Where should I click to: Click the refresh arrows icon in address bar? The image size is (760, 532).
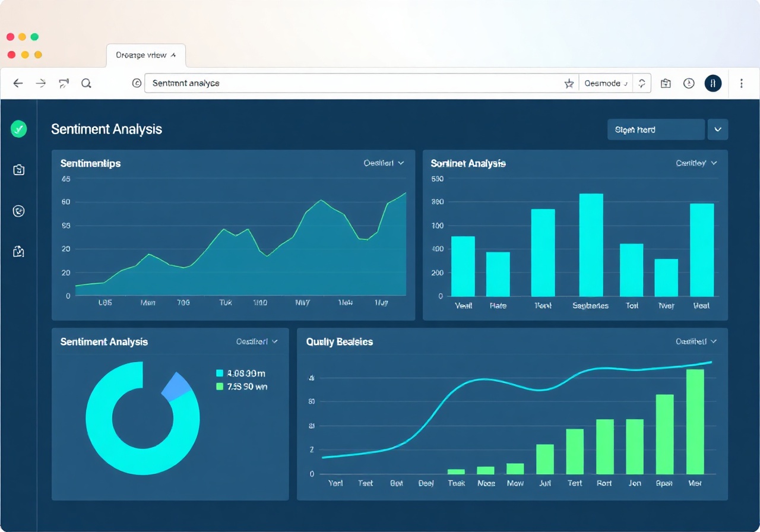pos(641,84)
